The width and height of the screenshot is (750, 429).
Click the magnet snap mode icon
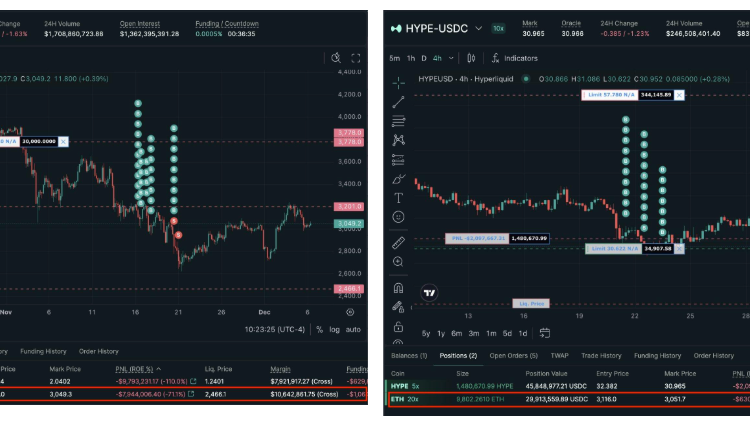coord(399,288)
